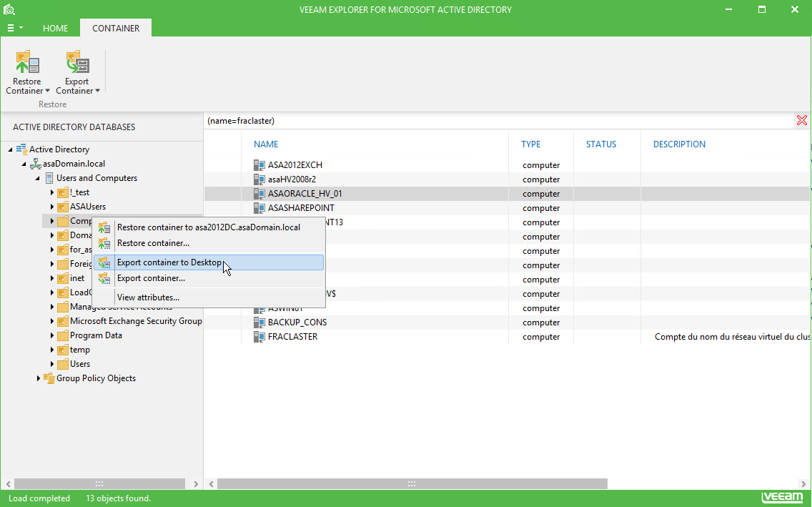Click the search field with name=fraclaster
Screen dimensions: 812x507
click(500, 121)
